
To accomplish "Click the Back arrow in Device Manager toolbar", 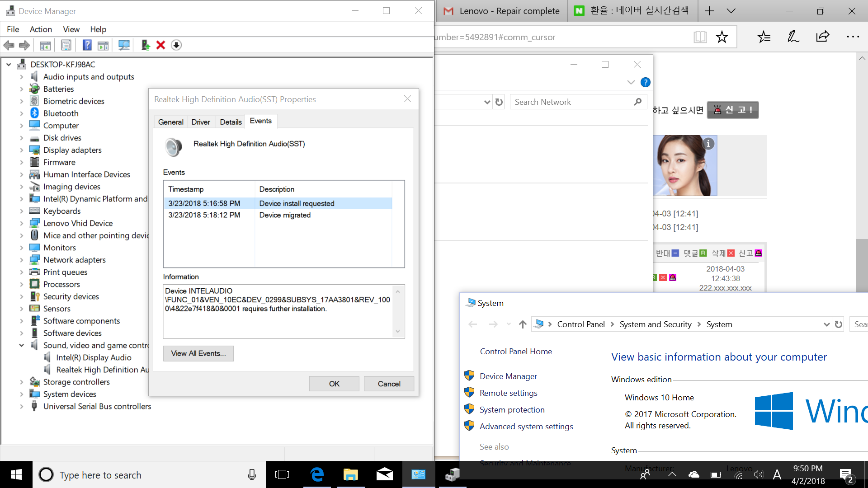I will coord(9,45).
